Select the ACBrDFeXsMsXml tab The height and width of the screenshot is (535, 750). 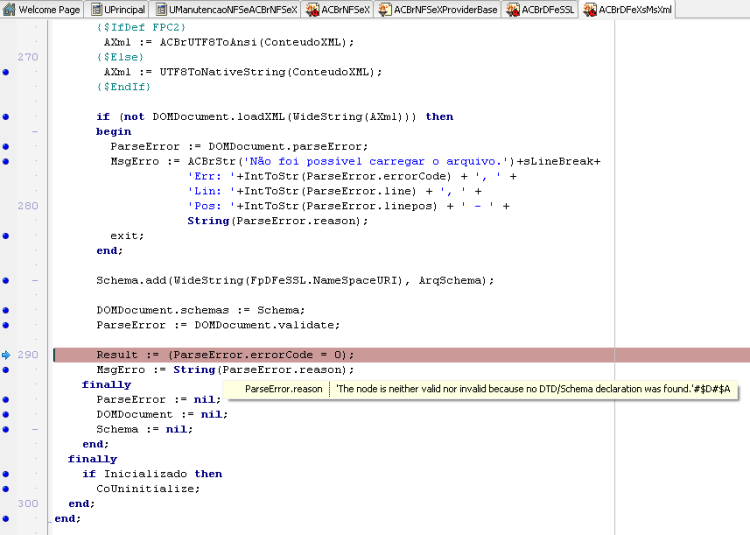click(628, 9)
